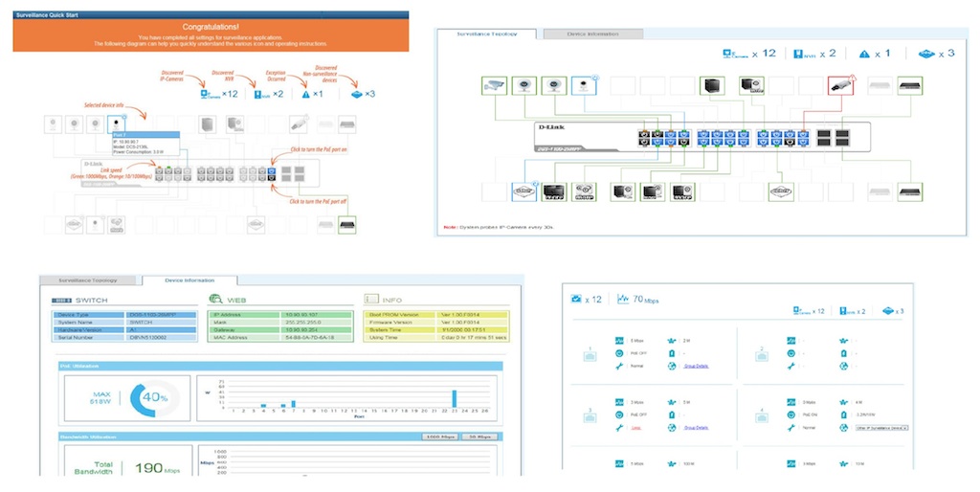Select the blue-highlighted camera in topology top row
The height and width of the screenshot is (492, 980).
583,85
